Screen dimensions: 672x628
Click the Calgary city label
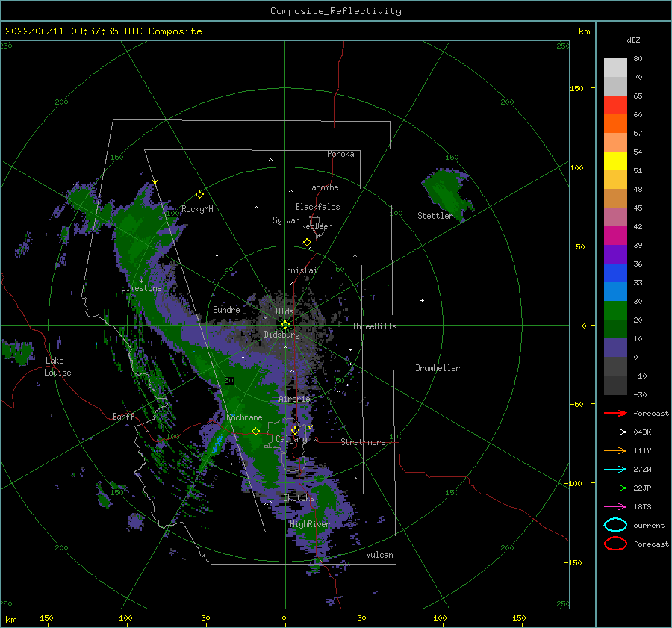pos(291,439)
